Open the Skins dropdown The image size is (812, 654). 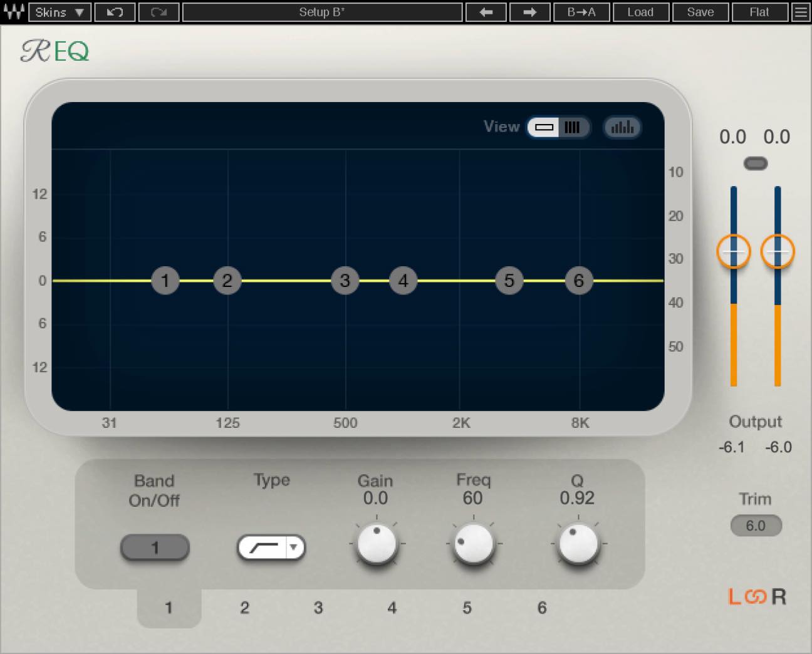coord(60,12)
